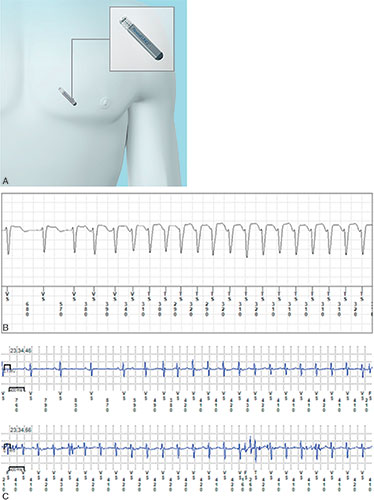Click the time scale bracket under the upper blue strip
The width and height of the screenshot is (374, 500).
click(x=17, y=389)
